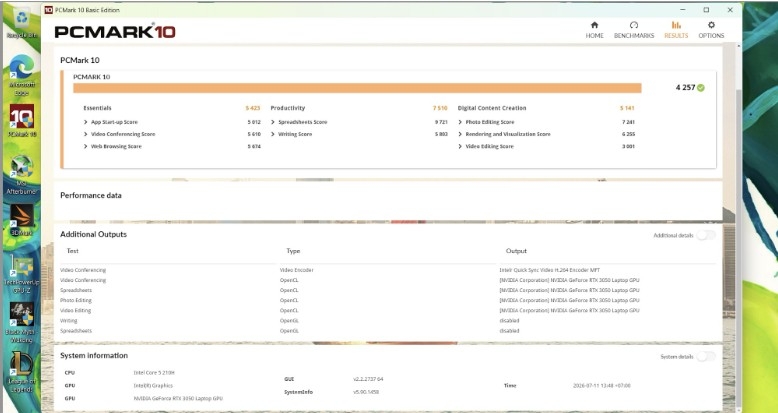Select the PCMark 10 desktop shortcut
This screenshot has height=413, width=778.
22,121
